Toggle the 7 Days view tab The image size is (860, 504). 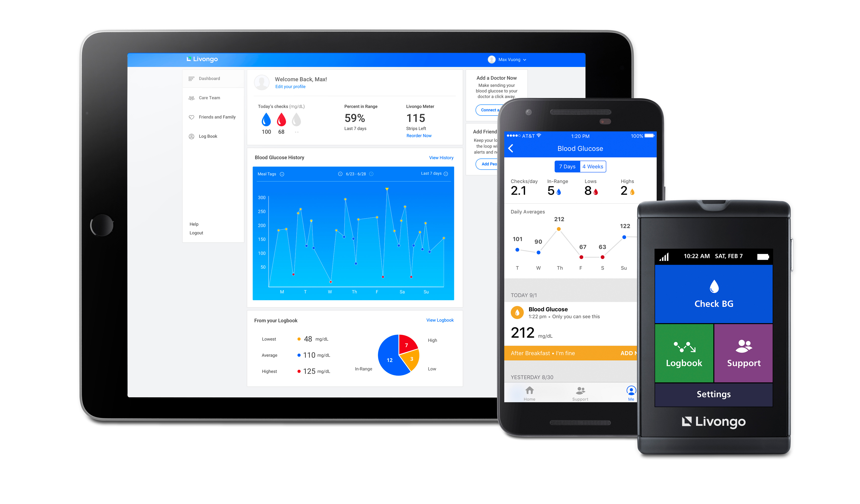point(563,166)
